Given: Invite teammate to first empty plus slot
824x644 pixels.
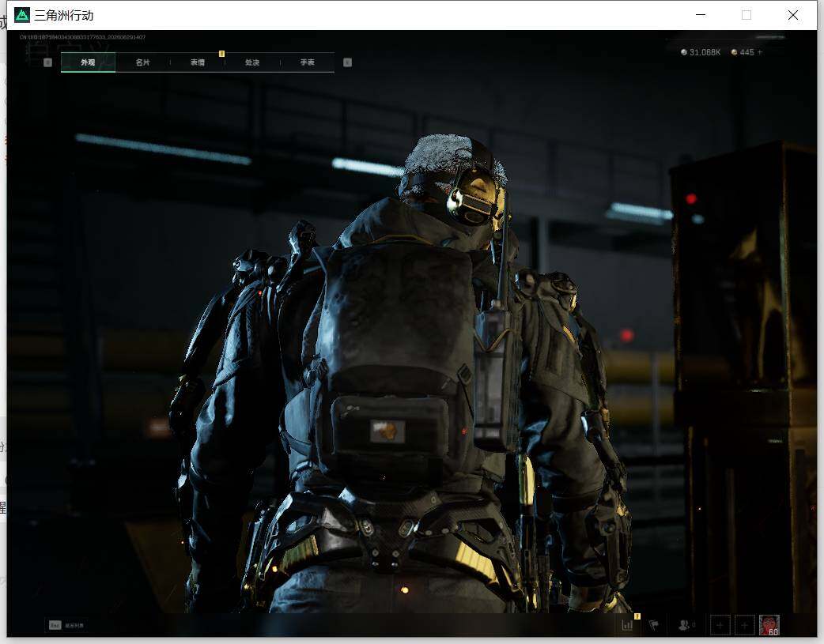Looking at the screenshot, I should click(720, 625).
